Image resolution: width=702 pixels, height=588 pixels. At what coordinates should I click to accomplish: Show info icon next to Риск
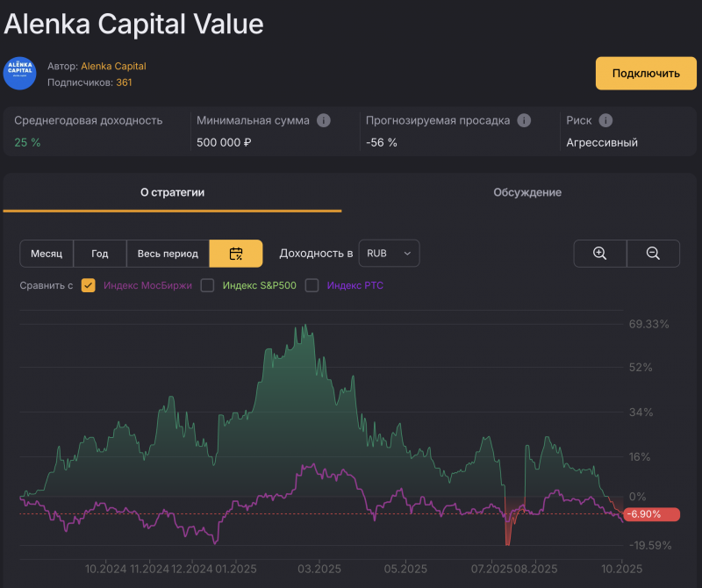click(605, 120)
